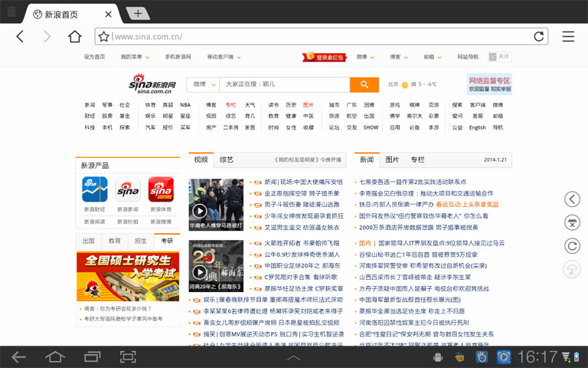Switch to the 视频 tab
Viewport: 588px width, 368px height.
(201, 159)
